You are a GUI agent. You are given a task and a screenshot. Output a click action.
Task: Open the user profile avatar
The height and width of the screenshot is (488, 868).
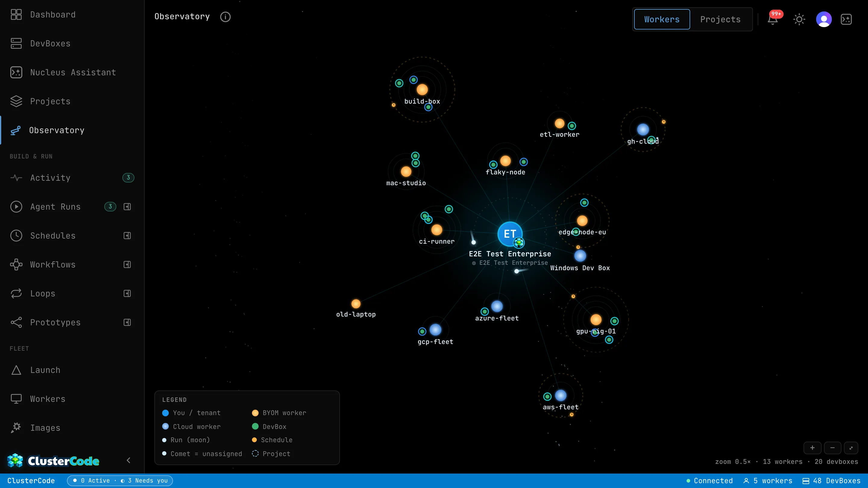tap(824, 19)
